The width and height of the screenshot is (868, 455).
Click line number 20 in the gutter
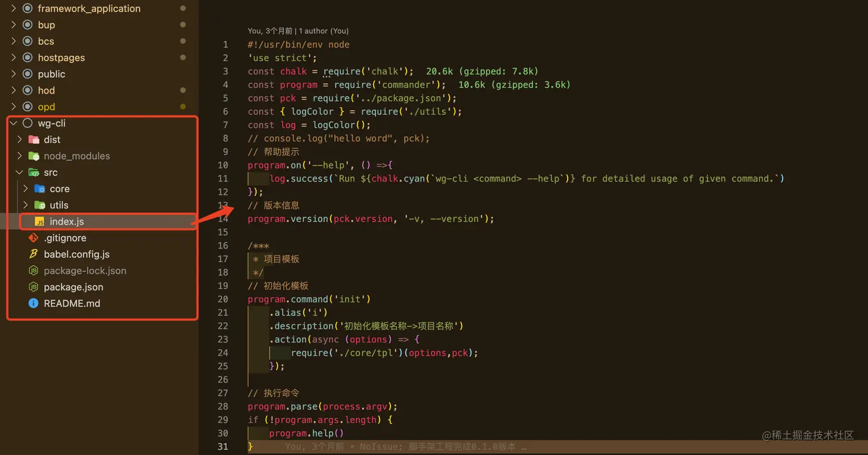223,299
